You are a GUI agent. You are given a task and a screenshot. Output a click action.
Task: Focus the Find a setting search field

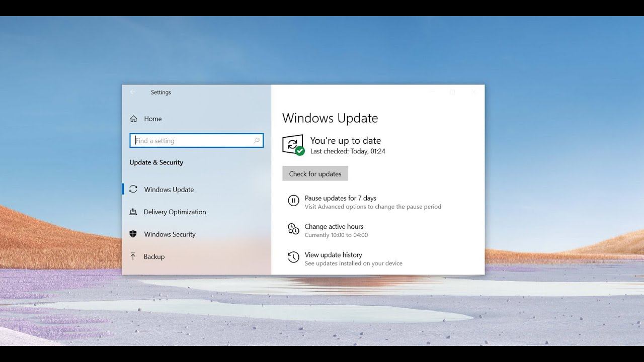coord(196,141)
